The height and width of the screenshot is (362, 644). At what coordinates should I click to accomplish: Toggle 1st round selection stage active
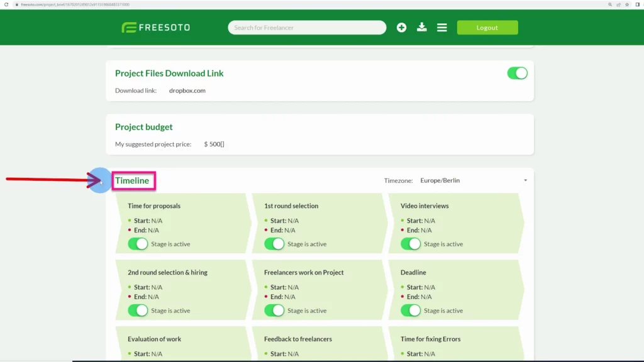click(x=274, y=244)
